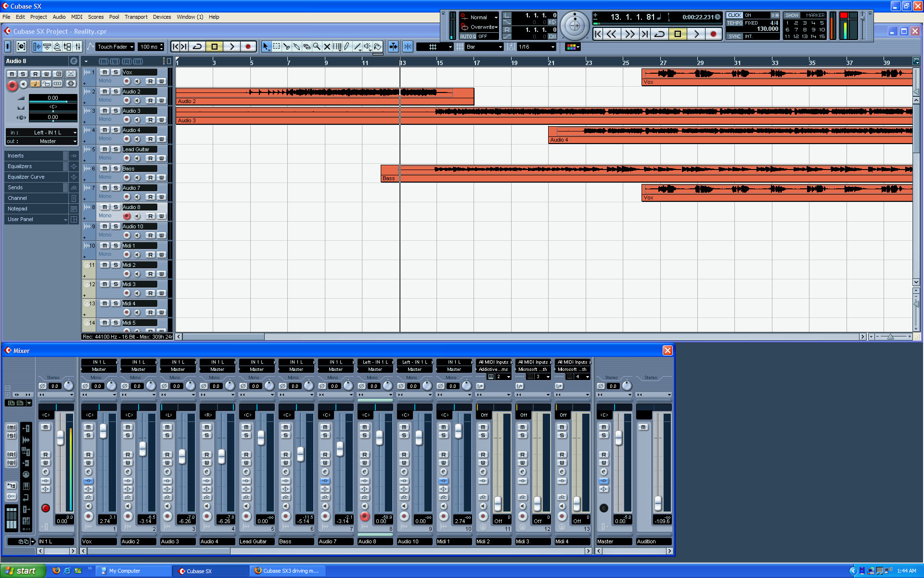Toggle Autoscroll button in toolbar
The height and width of the screenshot is (578, 924).
393,47
